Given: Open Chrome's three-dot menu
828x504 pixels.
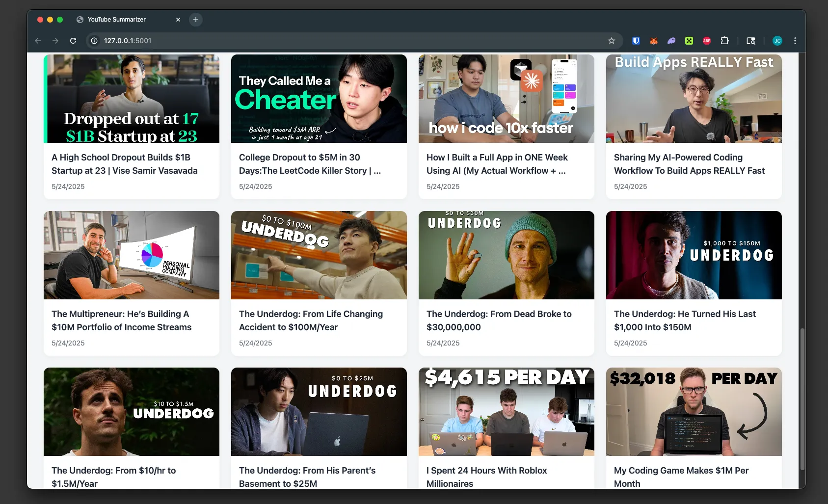Looking at the screenshot, I should pyautogui.click(x=795, y=41).
